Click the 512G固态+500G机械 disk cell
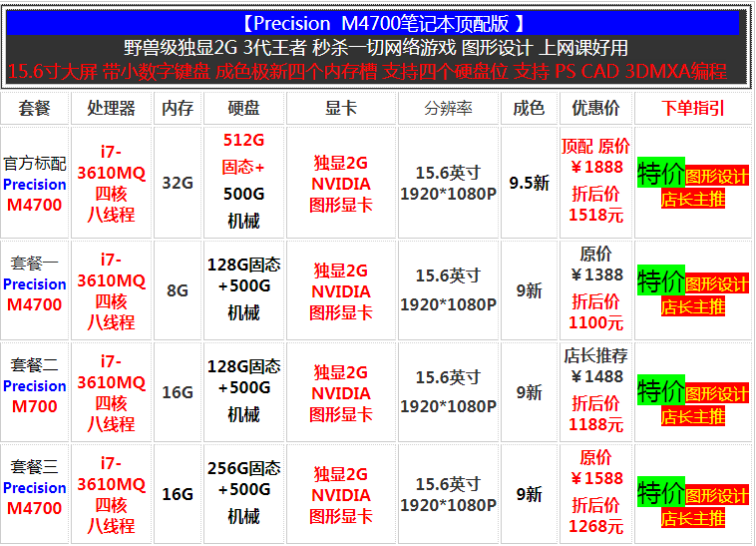The image size is (756, 546). pyautogui.click(x=244, y=181)
